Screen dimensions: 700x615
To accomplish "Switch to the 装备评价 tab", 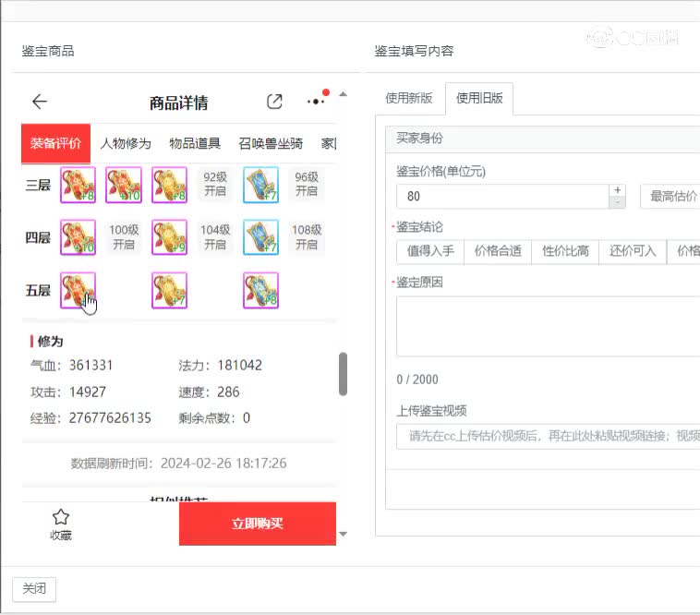I will point(55,143).
